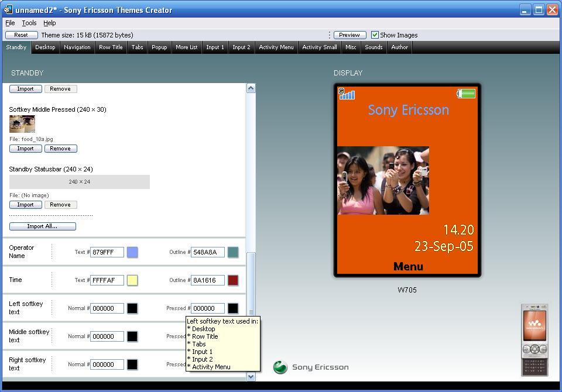Image resolution: width=562 pixels, height=392 pixels.
Task: Click the 14.20 time in phone preview
Action: pos(458,230)
